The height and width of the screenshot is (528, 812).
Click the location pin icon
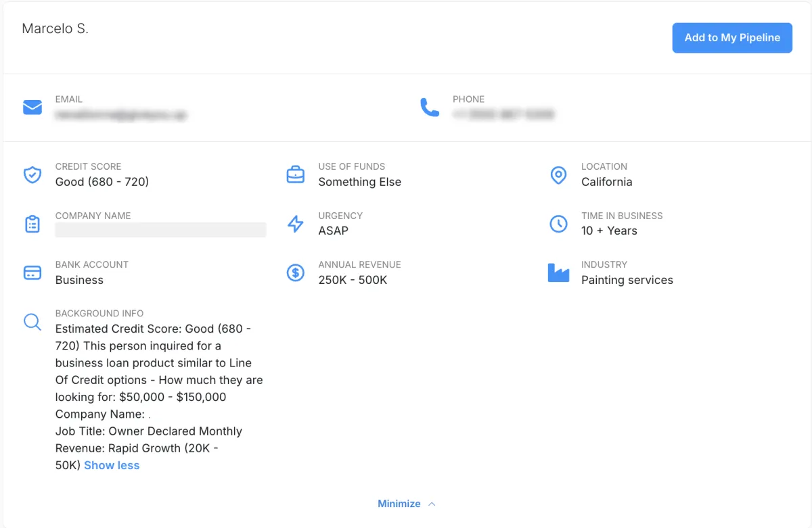[558, 175]
